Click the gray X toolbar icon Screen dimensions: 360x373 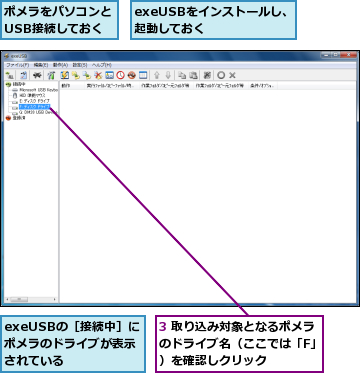(232, 75)
